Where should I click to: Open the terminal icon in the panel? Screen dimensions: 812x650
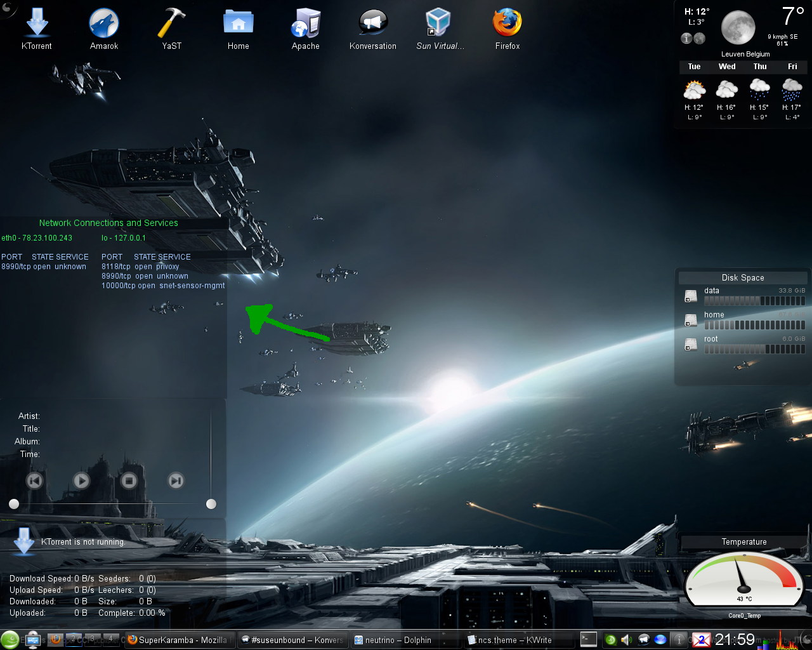click(x=589, y=639)
